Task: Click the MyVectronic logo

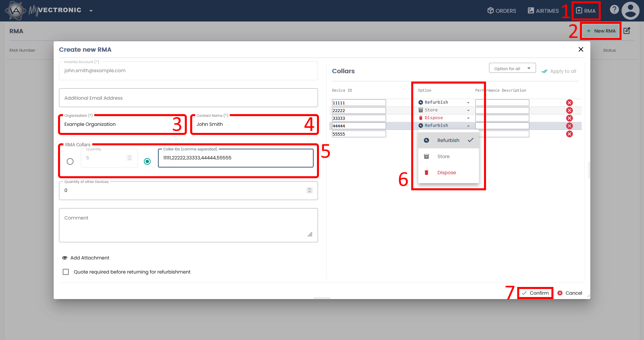Action: click(x=44, y=10)
